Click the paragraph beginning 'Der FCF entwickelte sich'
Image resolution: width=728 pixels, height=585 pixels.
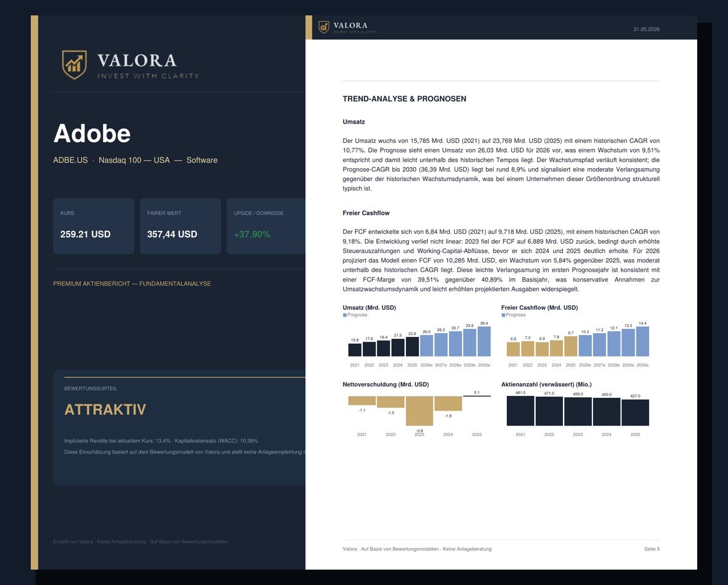click(x=501, y=260)
